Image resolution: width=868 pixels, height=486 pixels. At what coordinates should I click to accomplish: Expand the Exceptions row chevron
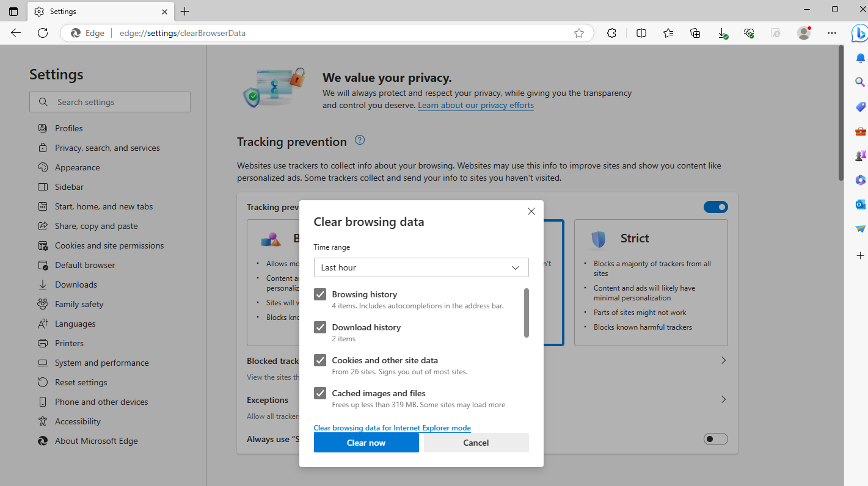tap(723, 399)
